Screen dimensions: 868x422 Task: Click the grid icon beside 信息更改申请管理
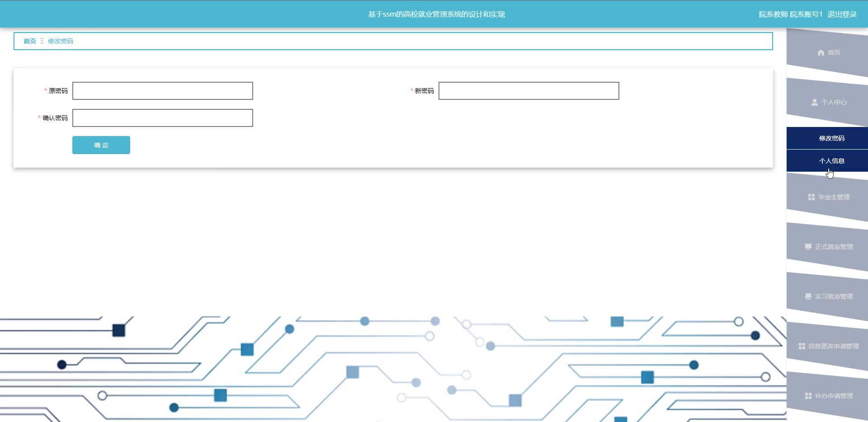pyautogui.click(x=802, y=346)
